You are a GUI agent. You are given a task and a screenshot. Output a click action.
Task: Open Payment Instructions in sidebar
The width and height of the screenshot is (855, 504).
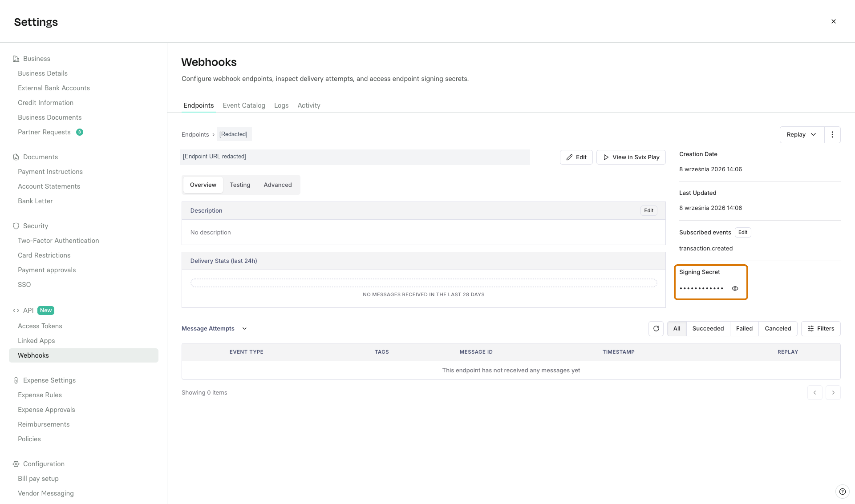pyautogui.click(x=50, y=172)
